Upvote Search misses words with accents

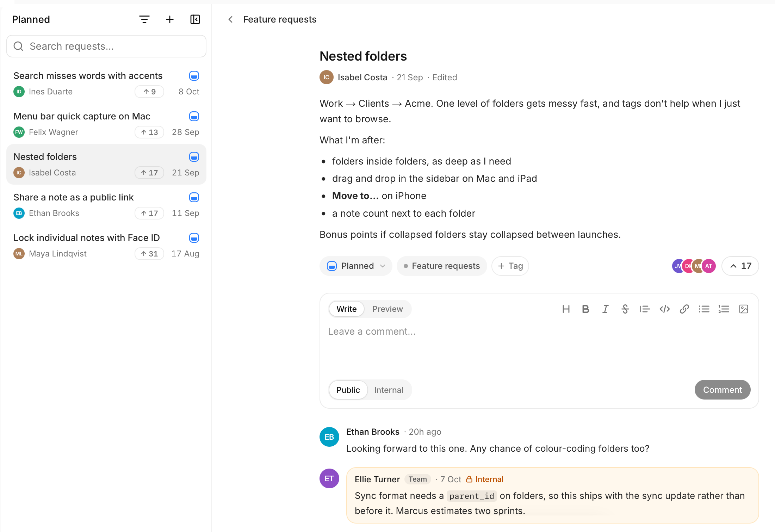[149, 92]
